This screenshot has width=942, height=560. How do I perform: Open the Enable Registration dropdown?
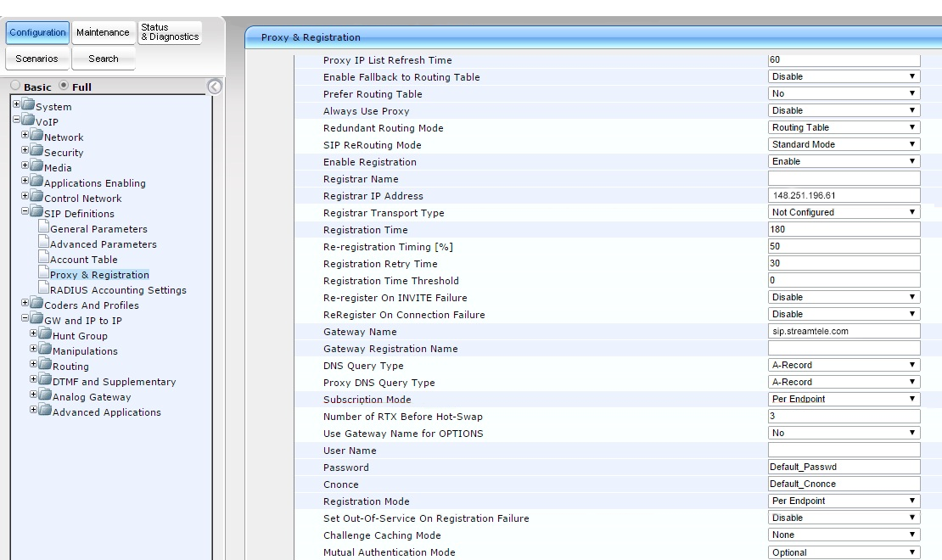844,161
